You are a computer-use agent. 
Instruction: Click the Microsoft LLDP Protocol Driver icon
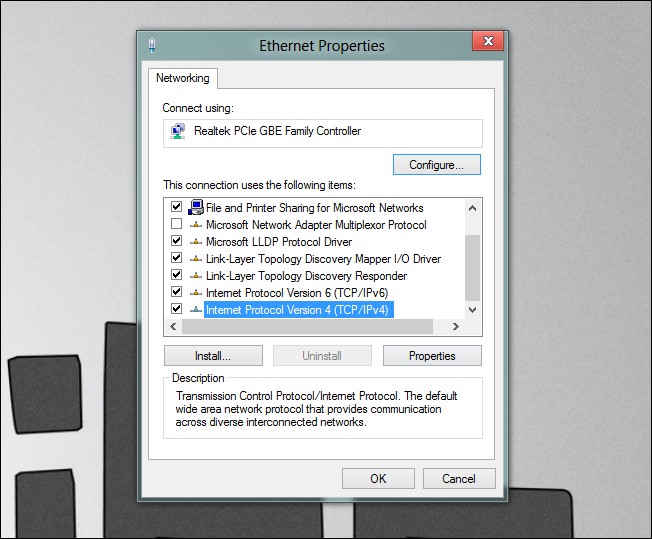[195, 242]
